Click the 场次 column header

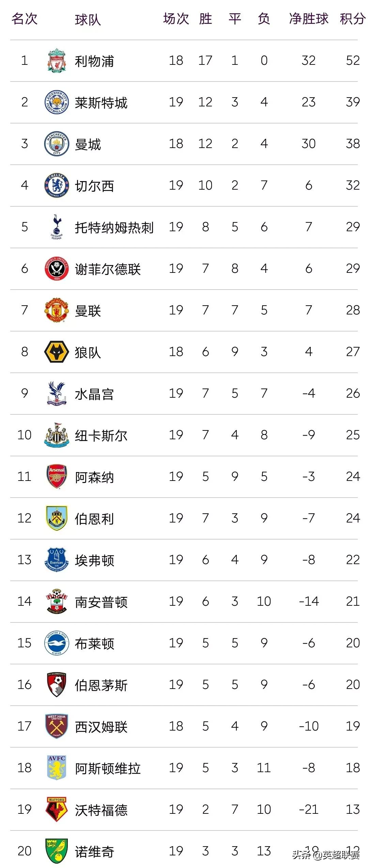click(176, 19)
